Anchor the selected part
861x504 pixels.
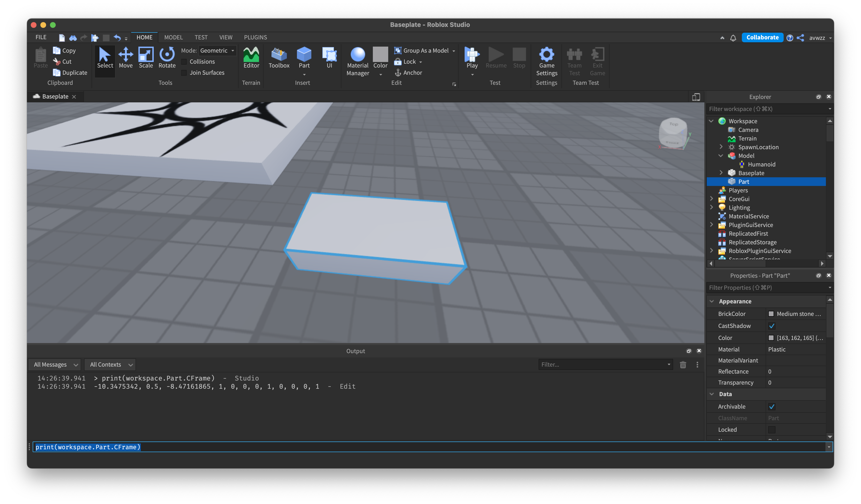(408, 73)
